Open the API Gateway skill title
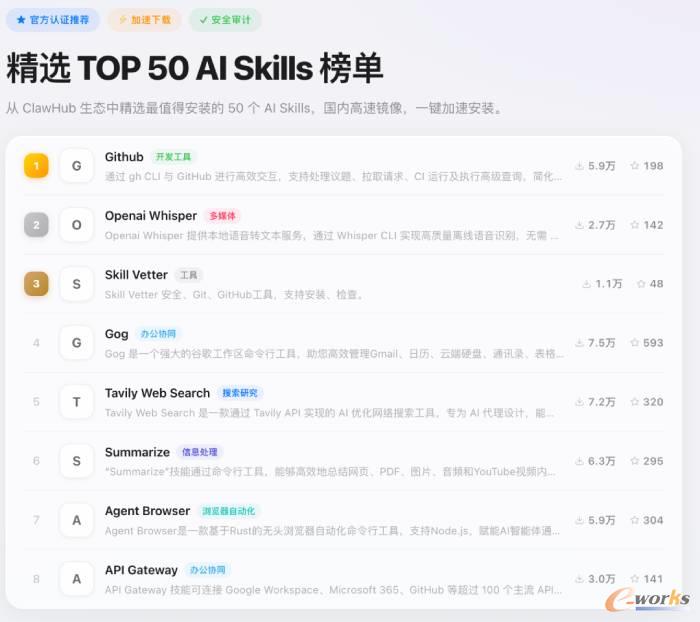Image resolution: width=700 pixels, height=622 pixels. tap(141, 570)
